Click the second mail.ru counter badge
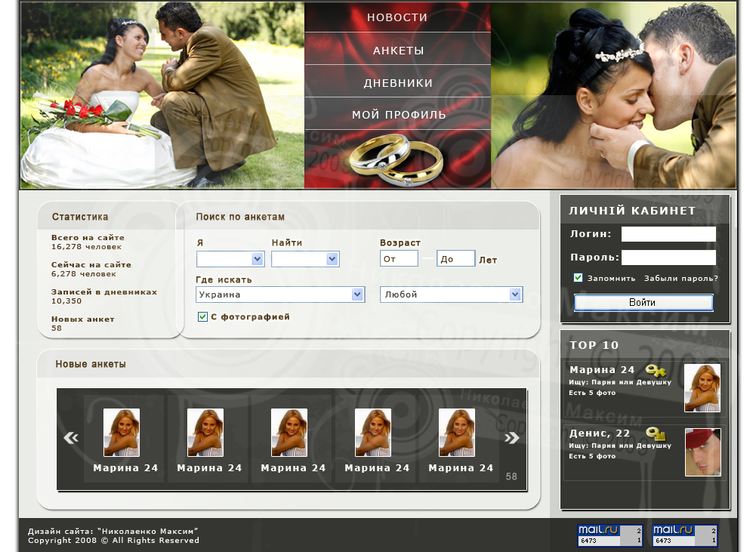This screenshot has height=552, width=756. click(685, 535)
